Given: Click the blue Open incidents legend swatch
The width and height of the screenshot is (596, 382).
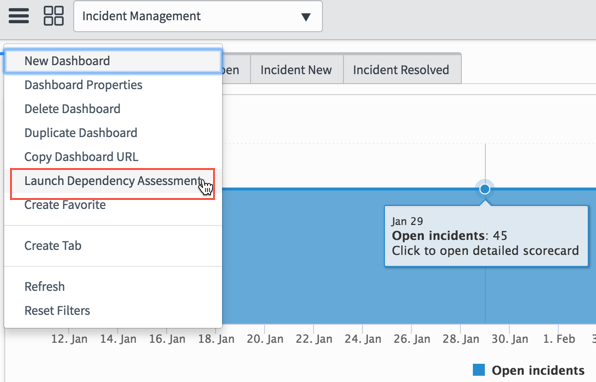Looking at the screenshot, I should coord(479,370).
